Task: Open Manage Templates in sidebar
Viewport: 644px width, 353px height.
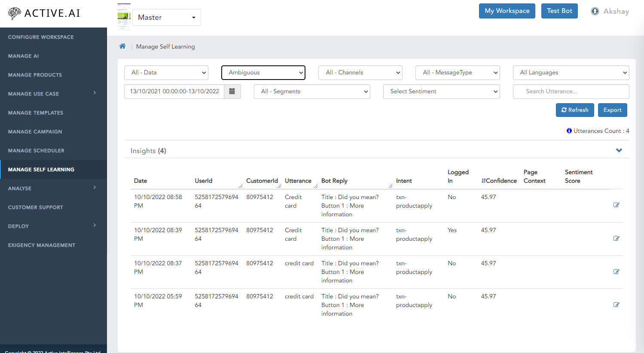Action: pos(53,113)
